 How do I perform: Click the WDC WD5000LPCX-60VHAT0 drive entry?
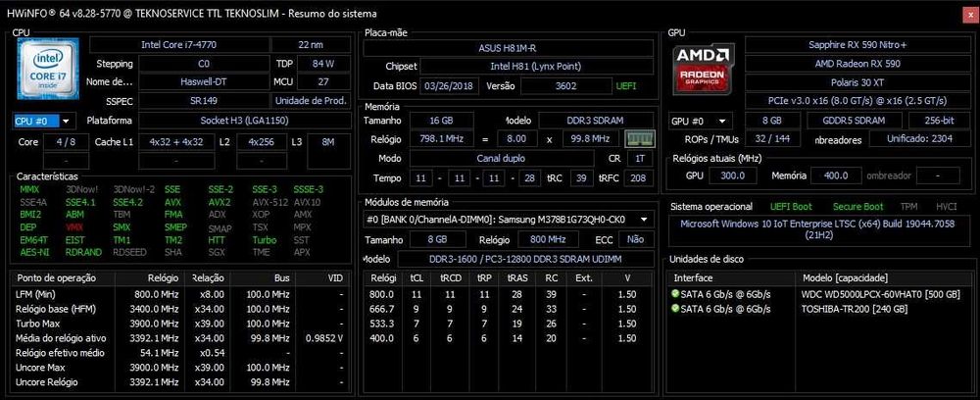click(x=880, y=294)
